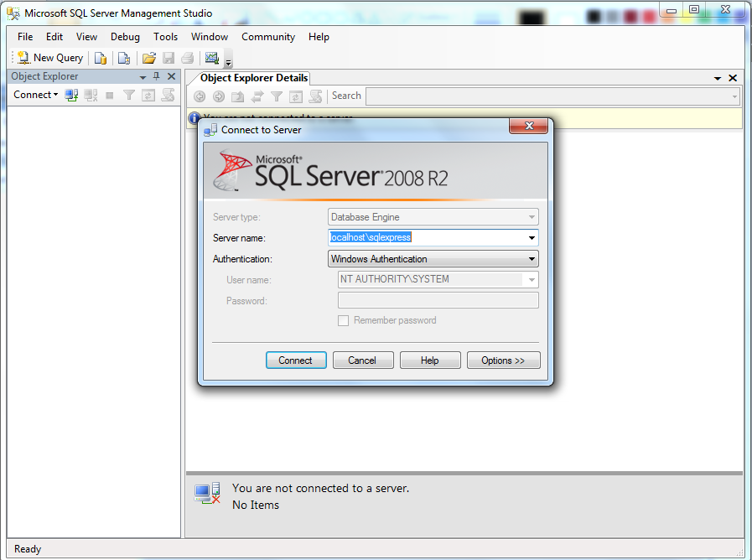This screenshot has width=752, height=560.
Task: Open a new Database Engine Query
Action: 101,58
